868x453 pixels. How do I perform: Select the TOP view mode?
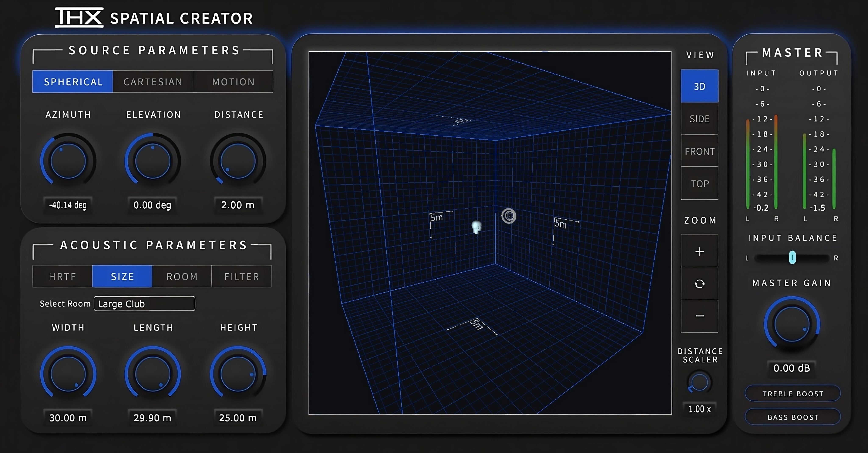pyautogui.click(x=700, y=183)
